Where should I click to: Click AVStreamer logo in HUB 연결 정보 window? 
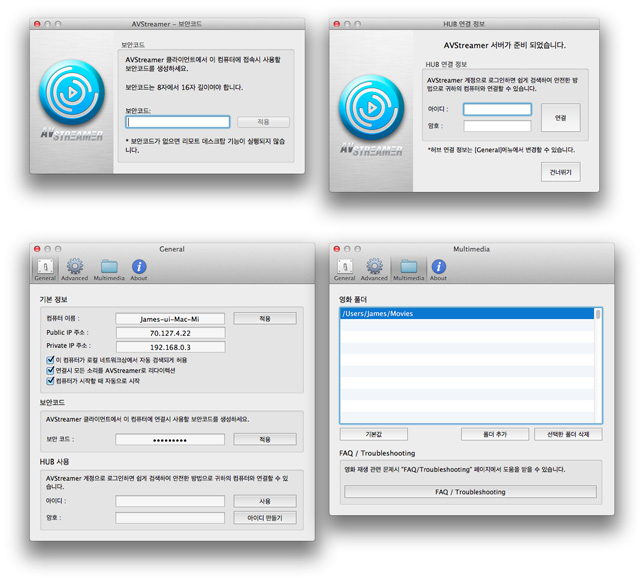pos(372,107)
